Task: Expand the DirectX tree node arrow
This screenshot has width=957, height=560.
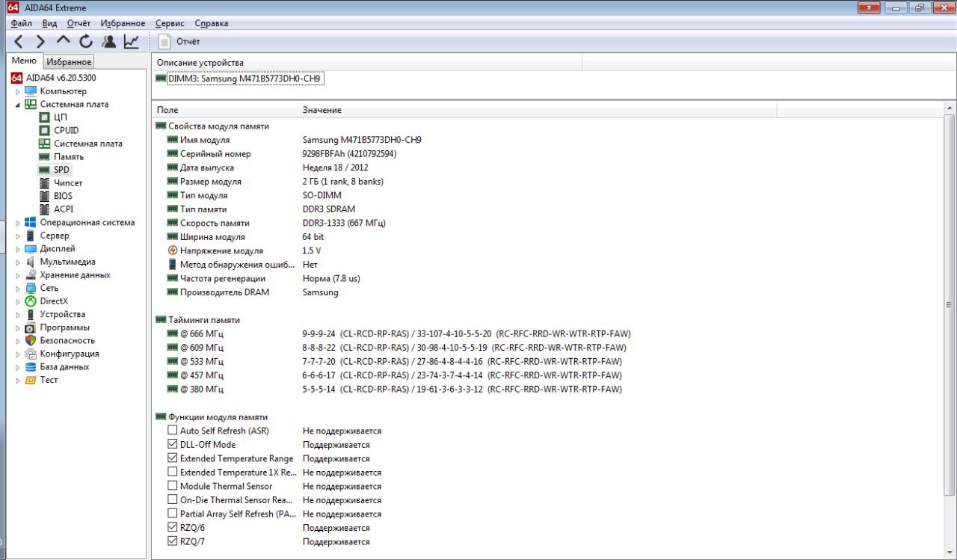Action: click(x=18, y=301)
